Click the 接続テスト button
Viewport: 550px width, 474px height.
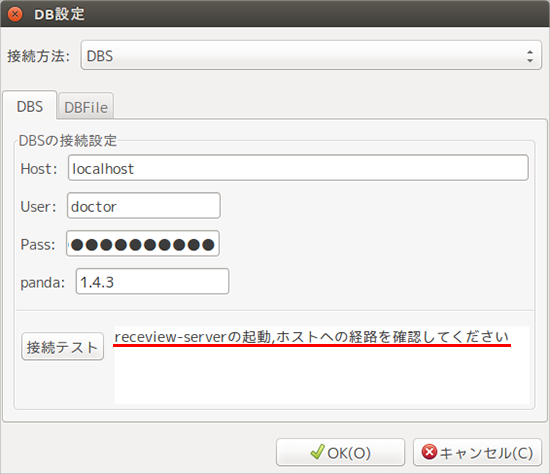point(62,347)
